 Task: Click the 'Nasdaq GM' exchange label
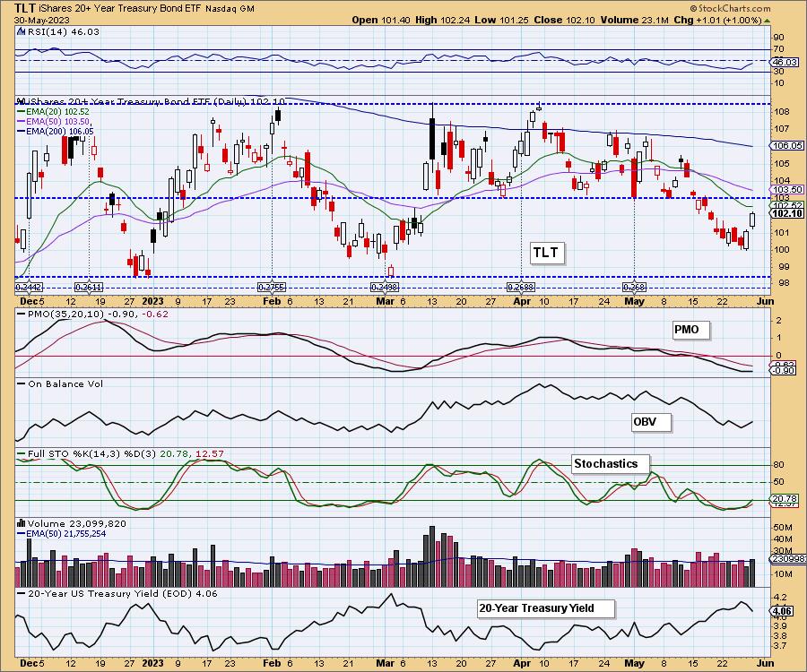pos(230,9)
